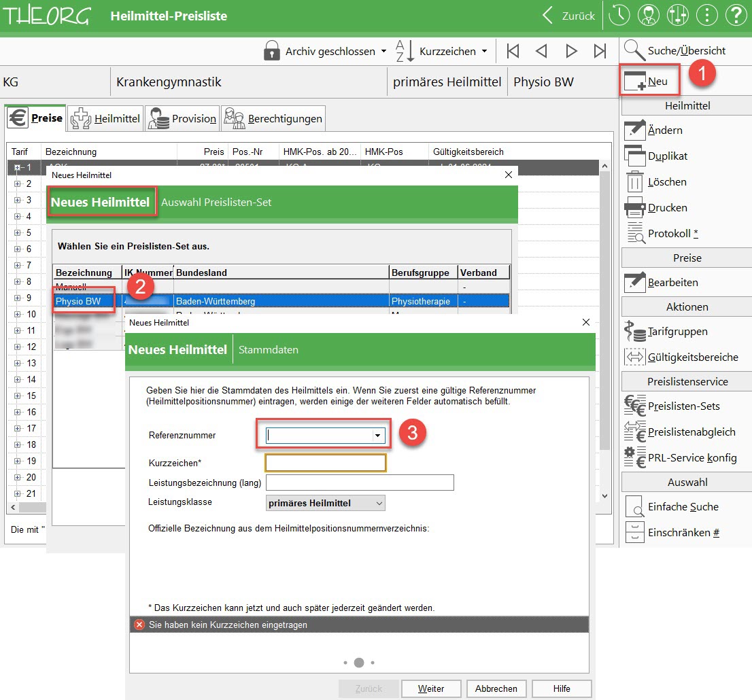Click the Ändern edit icon
The height and width of the screenshot is (700, 752).
635,130
